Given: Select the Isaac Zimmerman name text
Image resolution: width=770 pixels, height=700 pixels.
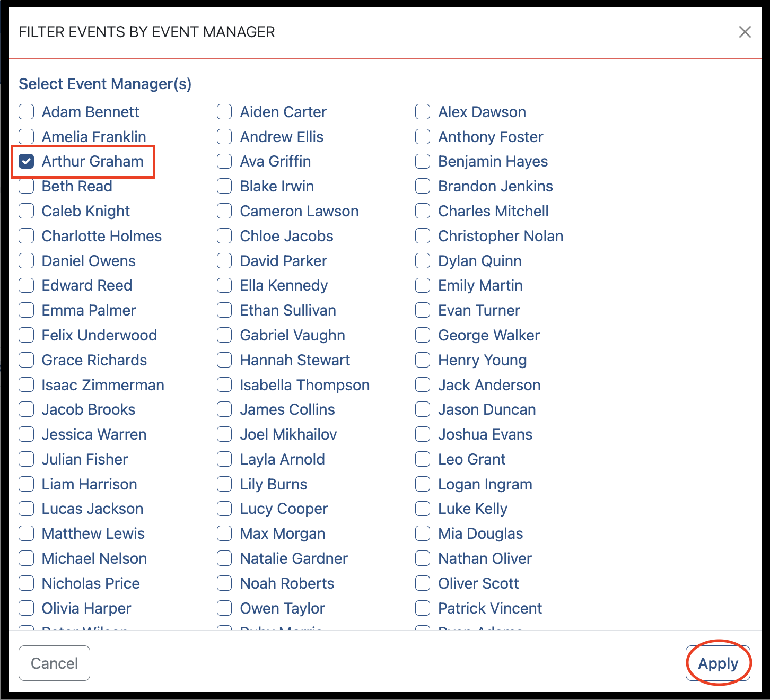Looking at the screenshot, I should point(103,385).
